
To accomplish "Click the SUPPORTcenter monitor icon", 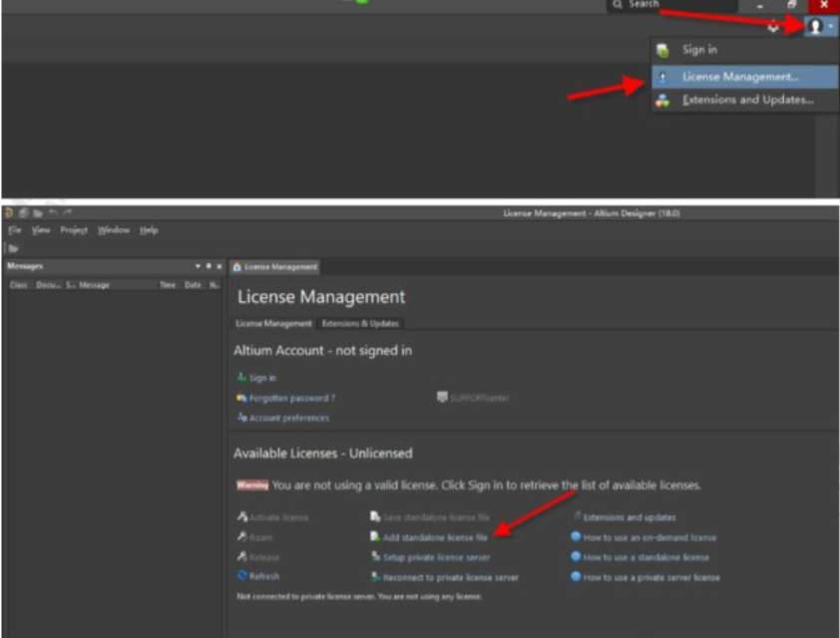I will [442, 397].
